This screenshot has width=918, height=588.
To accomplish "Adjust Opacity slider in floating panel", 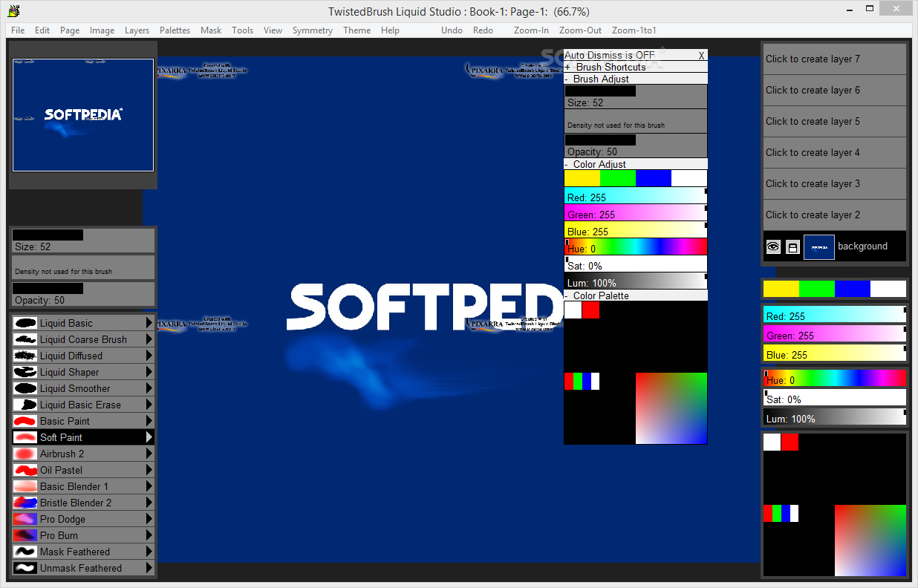I will pyautogui.click(x=636, y=146).
